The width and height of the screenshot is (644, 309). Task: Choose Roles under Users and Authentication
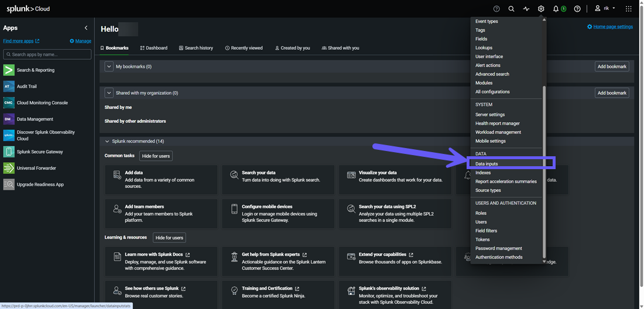[x=481, y=214]
